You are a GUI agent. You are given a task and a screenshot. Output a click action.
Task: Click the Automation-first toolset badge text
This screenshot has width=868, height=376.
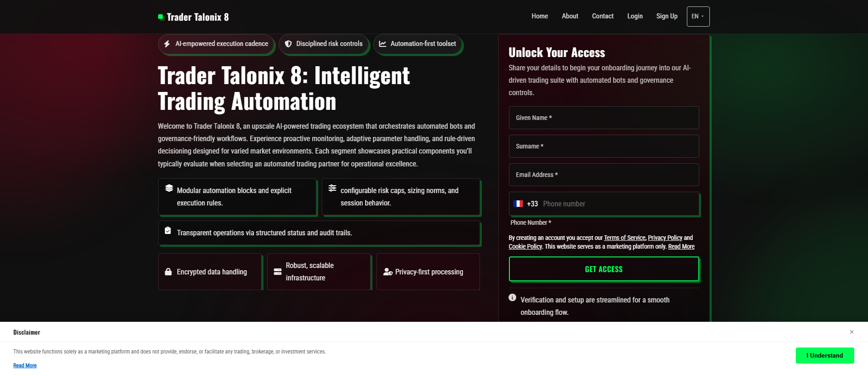pos(423,44)
